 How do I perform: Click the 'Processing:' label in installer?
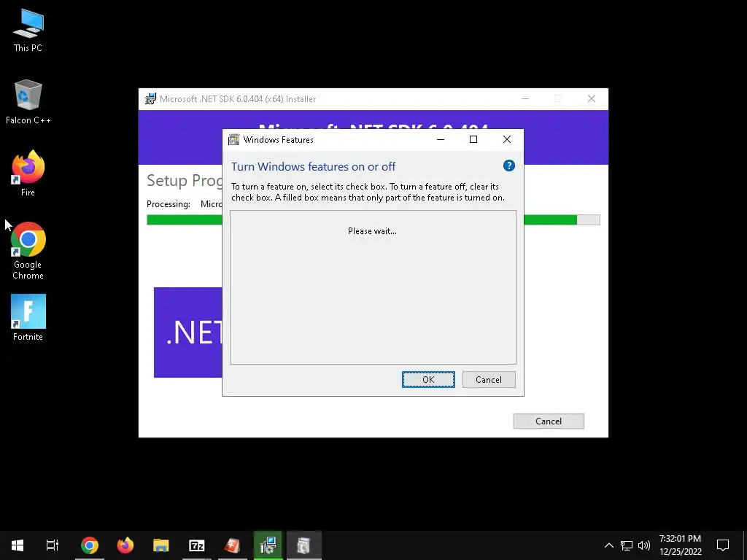coord(169,204)
